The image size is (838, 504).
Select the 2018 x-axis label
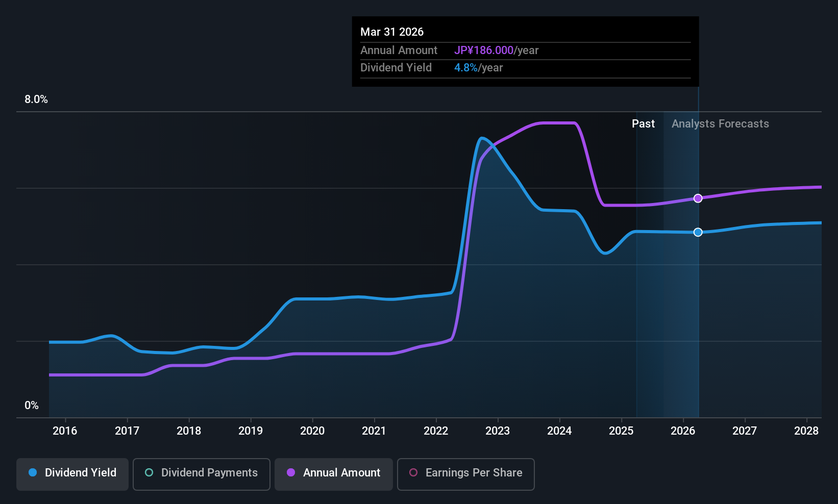[x=189, y=431]
